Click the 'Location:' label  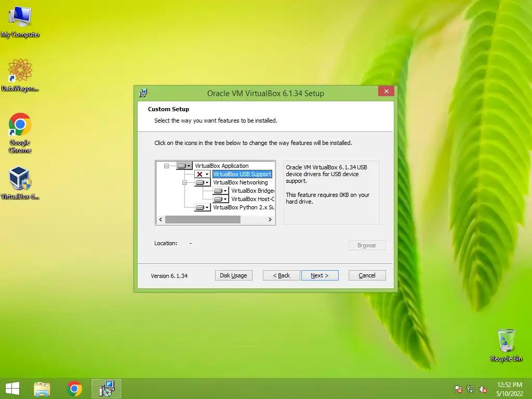tap(166, 243)
